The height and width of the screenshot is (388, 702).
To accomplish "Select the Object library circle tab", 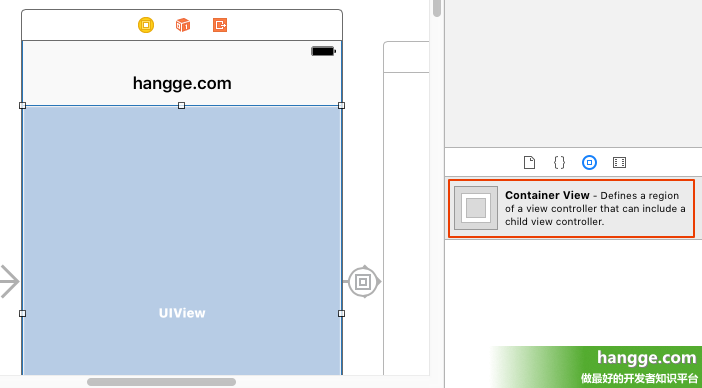I will (589, 162).
